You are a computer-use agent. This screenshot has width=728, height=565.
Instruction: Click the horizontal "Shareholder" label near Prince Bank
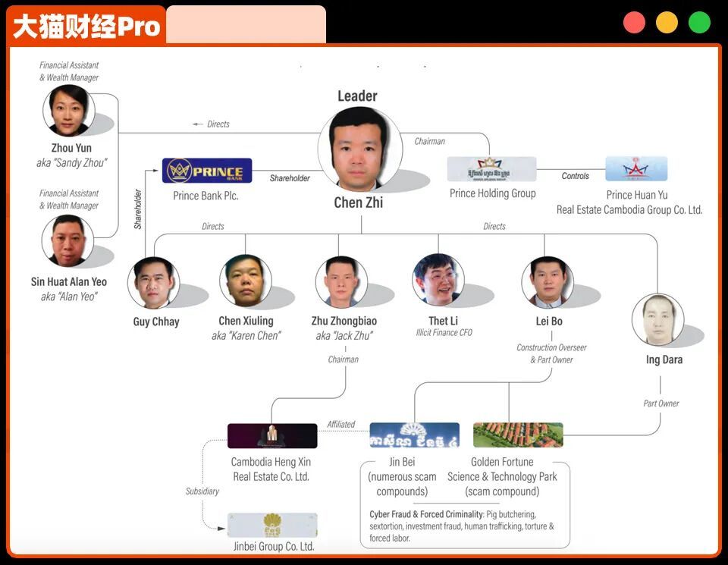[290, 177]
